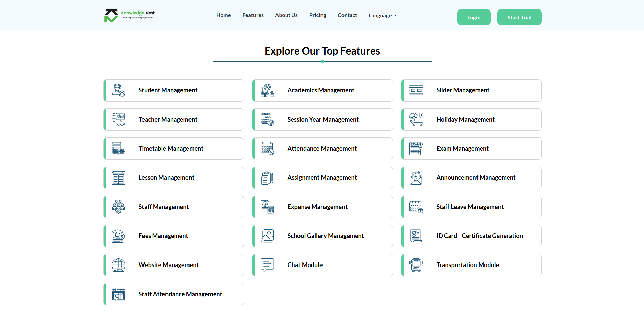Click the Slider Management layout icon
Image resolution: width=644 pixels, height=319 pixels.
pyautogui.click(x=416, y=90)
